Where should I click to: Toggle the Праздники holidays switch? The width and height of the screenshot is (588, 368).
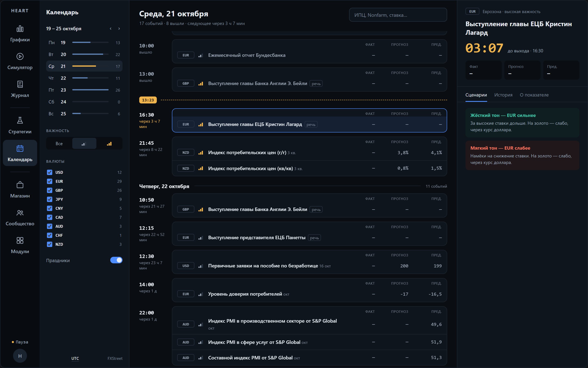click(x=116, y=260)
